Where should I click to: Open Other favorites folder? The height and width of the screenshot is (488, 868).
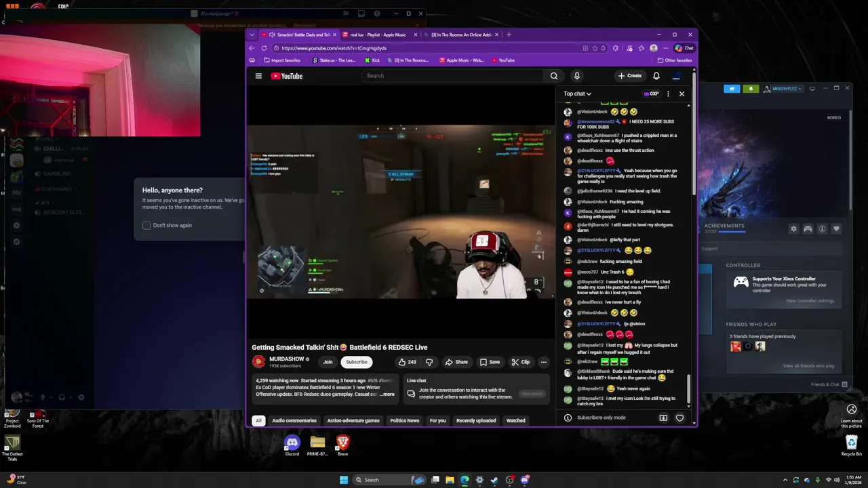coord(674,60)
